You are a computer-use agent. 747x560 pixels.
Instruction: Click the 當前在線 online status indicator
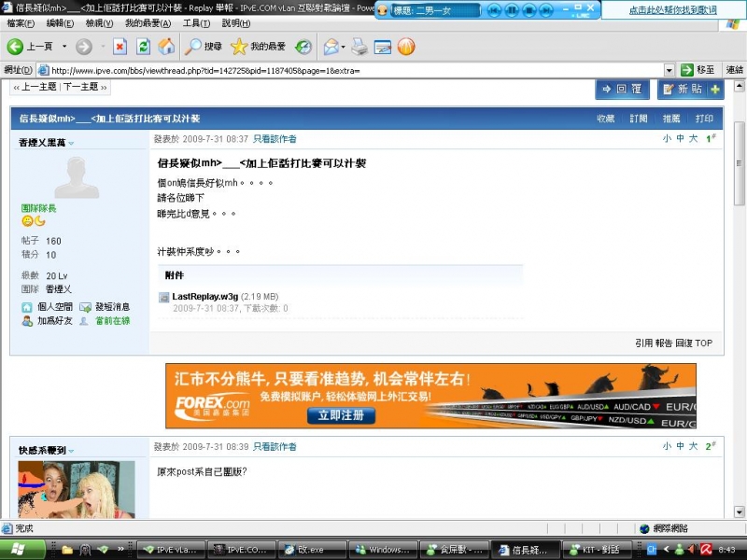pyautogui.click(x=112, y=322)
